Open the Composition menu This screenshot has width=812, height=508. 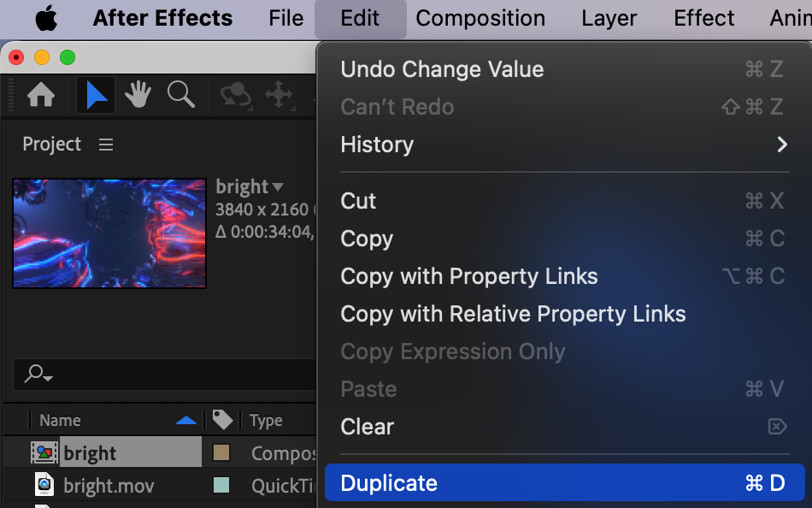click(480, 18)
